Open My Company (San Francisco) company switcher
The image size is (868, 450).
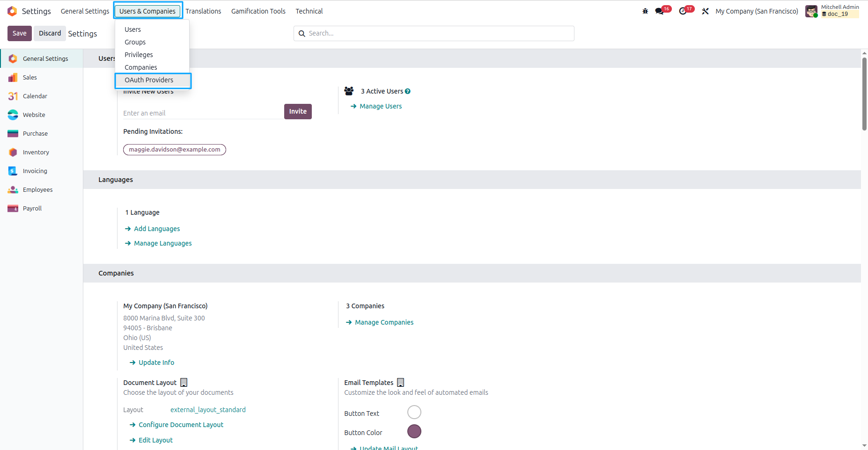757,11
